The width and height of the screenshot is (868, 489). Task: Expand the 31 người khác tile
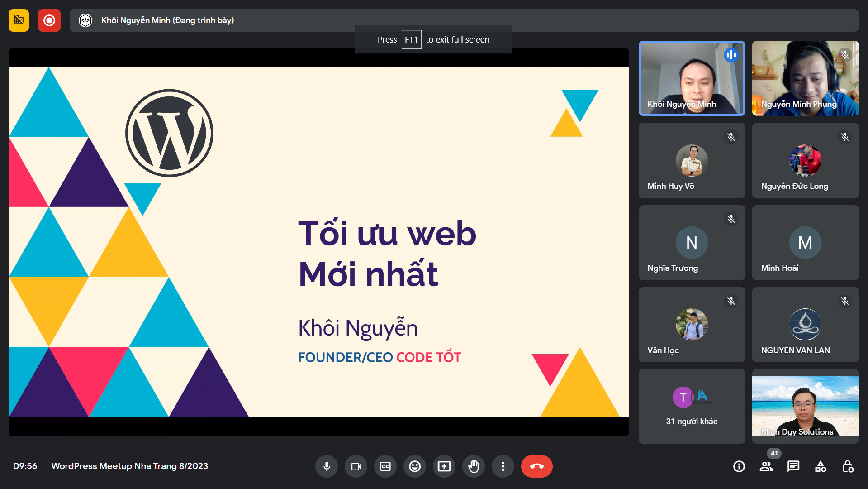pyautogui.click(x=692, y=406)
